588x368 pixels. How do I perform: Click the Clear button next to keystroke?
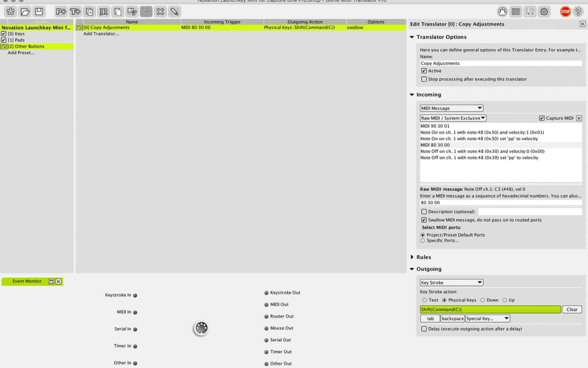[x=572, y=309]
